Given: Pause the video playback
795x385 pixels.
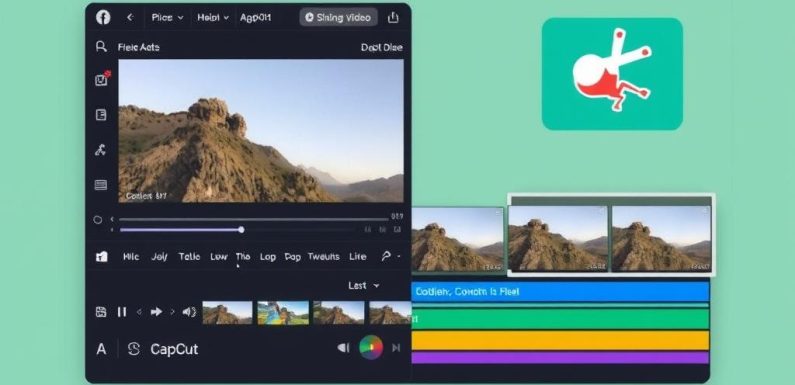Looking at the screenshot, I should click(122, 312).
